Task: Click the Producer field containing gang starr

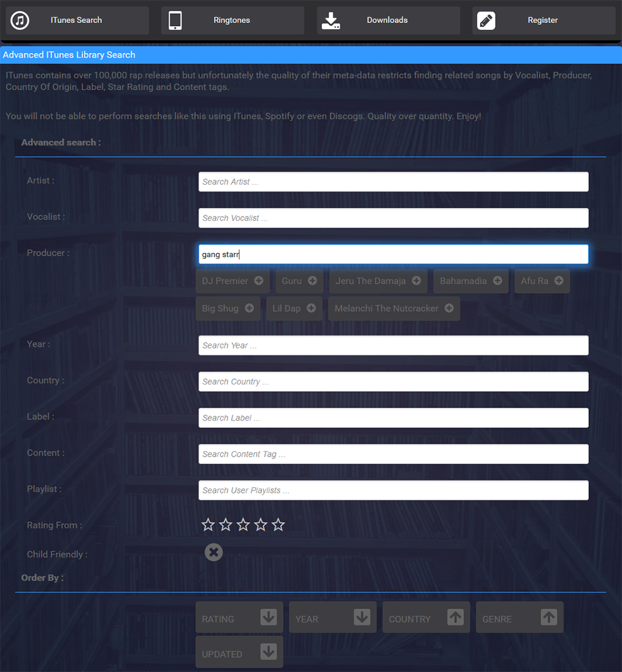Action: pyautogui.click(x=393, y=254)
